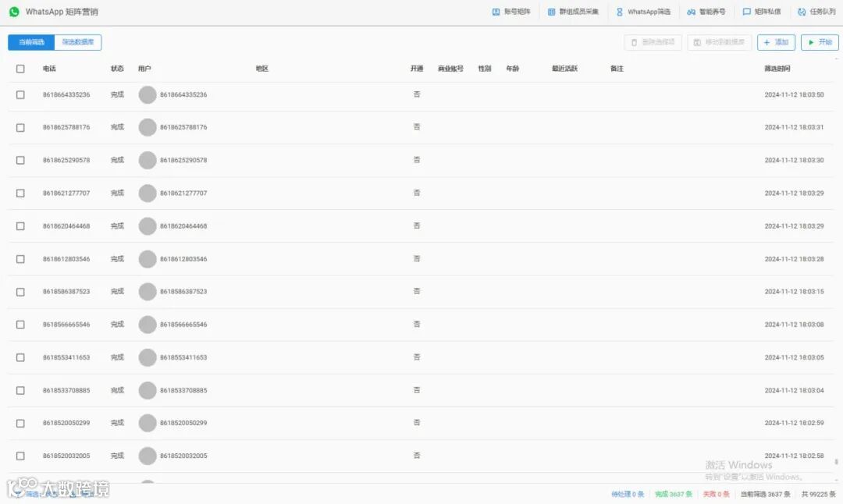Check the row for 8618621277707

[20, 193]
